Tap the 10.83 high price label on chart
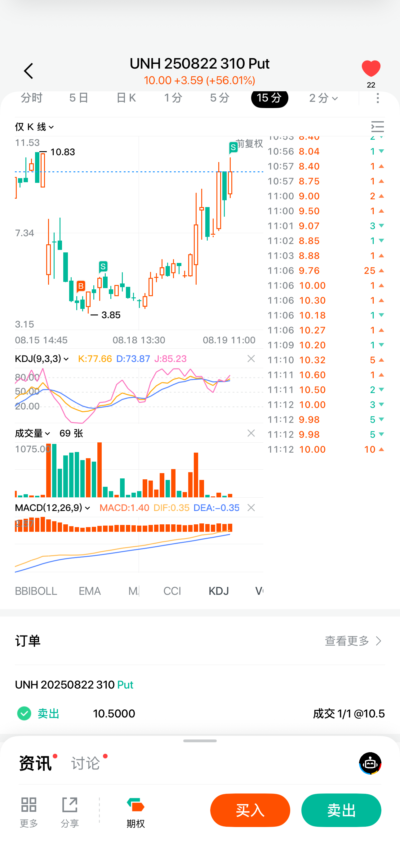The image size is (400, 868). (63, 152)
